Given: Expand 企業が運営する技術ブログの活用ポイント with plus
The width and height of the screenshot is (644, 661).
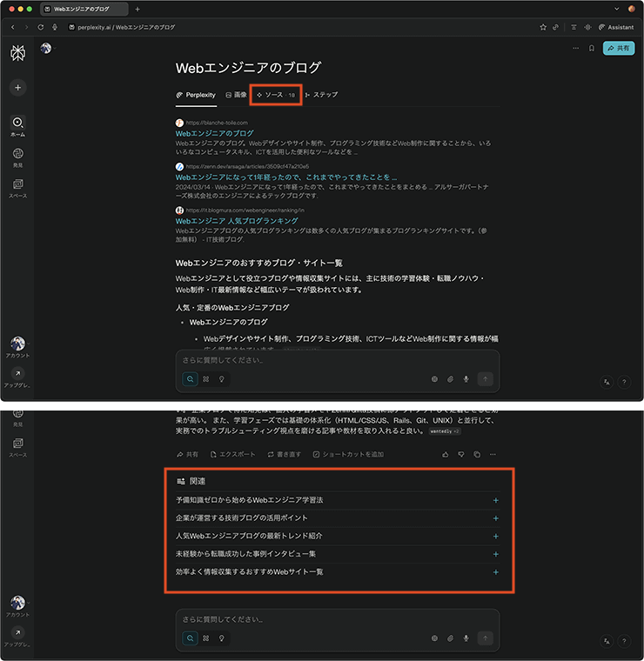Looking at the screenshot, I should click(495, 518).
